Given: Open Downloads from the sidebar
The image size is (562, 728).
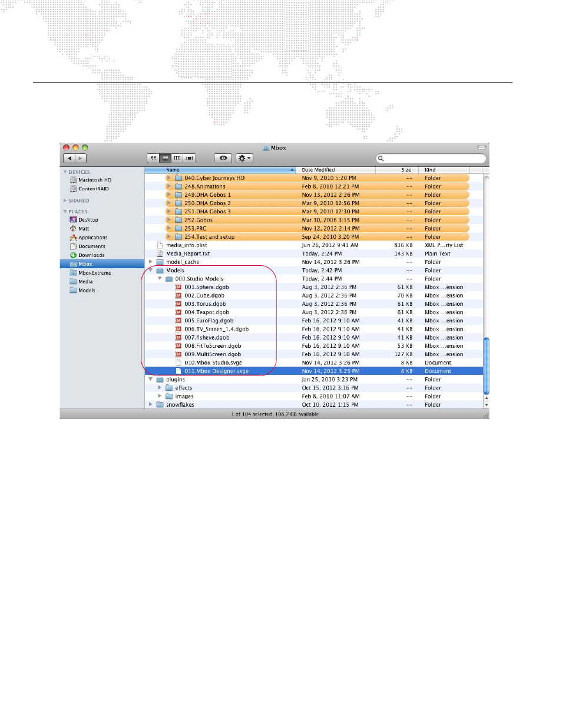Looking at the screenshot, I should pos(91,255).
